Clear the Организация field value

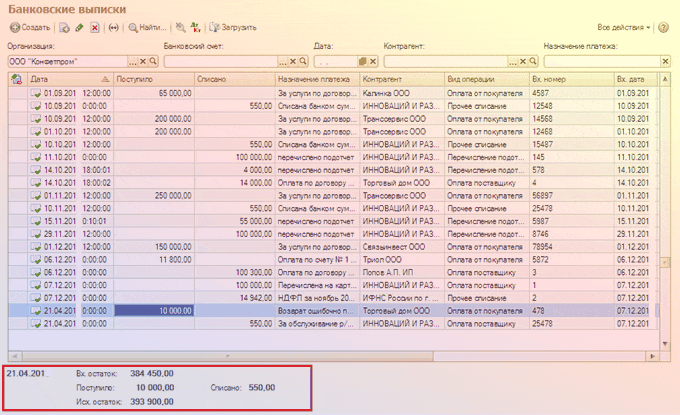tap(143, 62)
